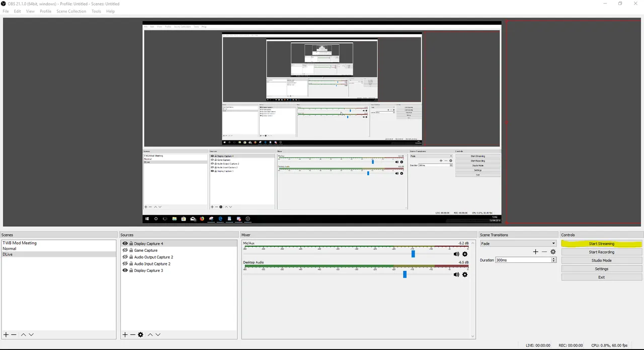Image resolution: width=644 pixels, height=350 pixels.
Task: Decrease the transition Duration with down arrow
Action: click(553, 261)
